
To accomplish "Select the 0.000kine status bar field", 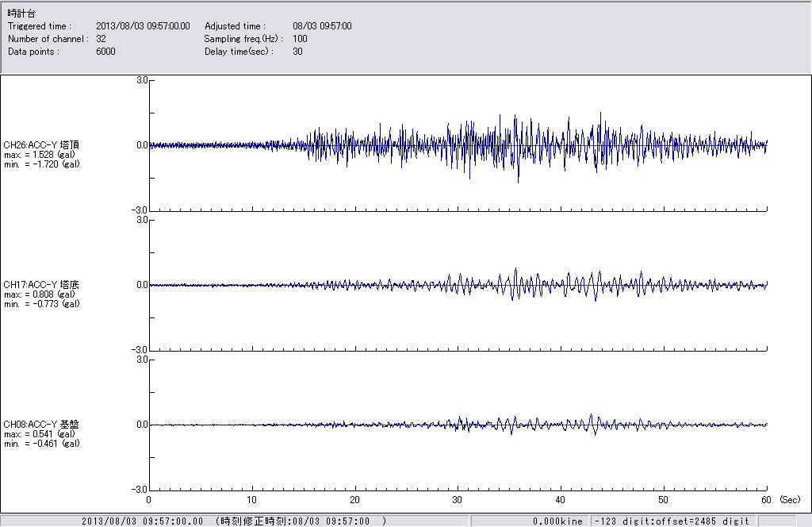I will (x=557, y=521).
